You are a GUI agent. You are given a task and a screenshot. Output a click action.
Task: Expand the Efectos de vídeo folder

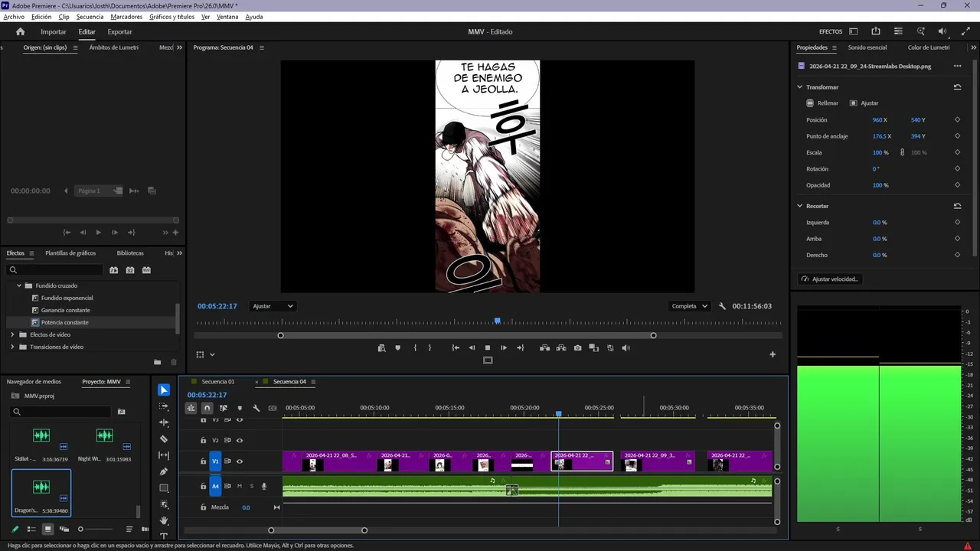pos(12,334)
